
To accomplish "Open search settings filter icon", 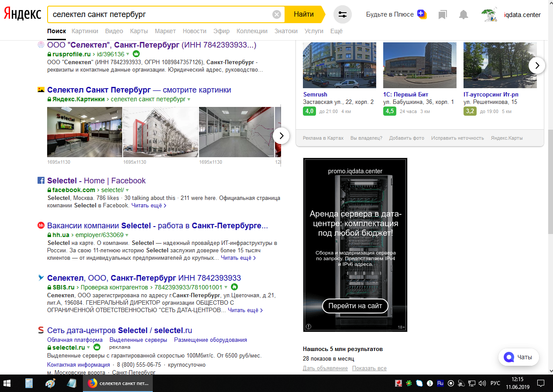I will [x=343, y=14].
